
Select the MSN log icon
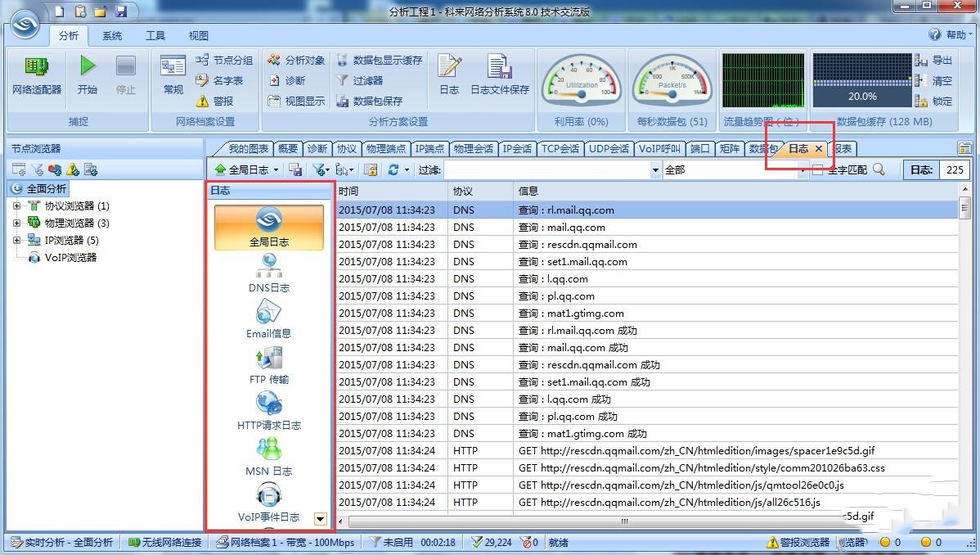(269, 449)
